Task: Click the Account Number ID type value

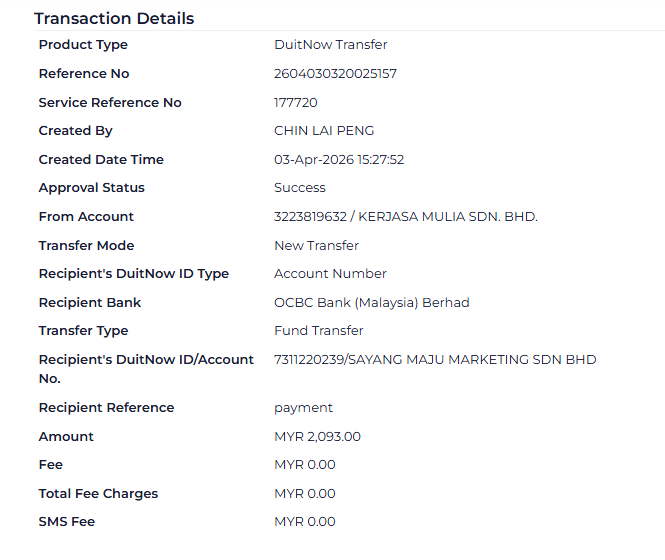Action: [330, 274]
